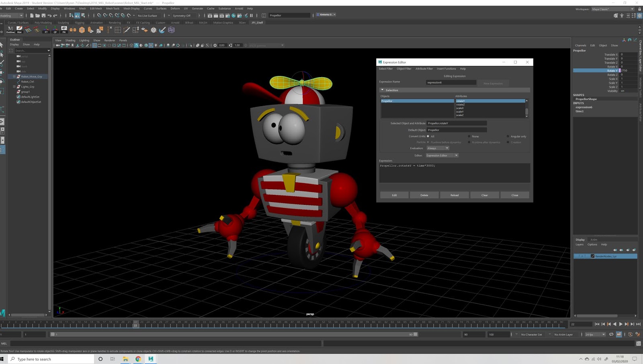
Task: Click the Outline shelf icon
Action: tap(10, 30)
